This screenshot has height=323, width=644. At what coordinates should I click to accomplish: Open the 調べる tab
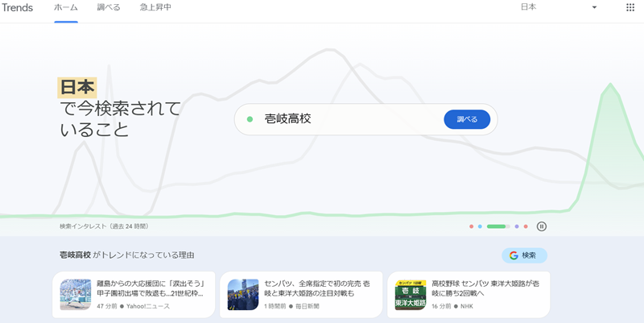pos(109,7)
